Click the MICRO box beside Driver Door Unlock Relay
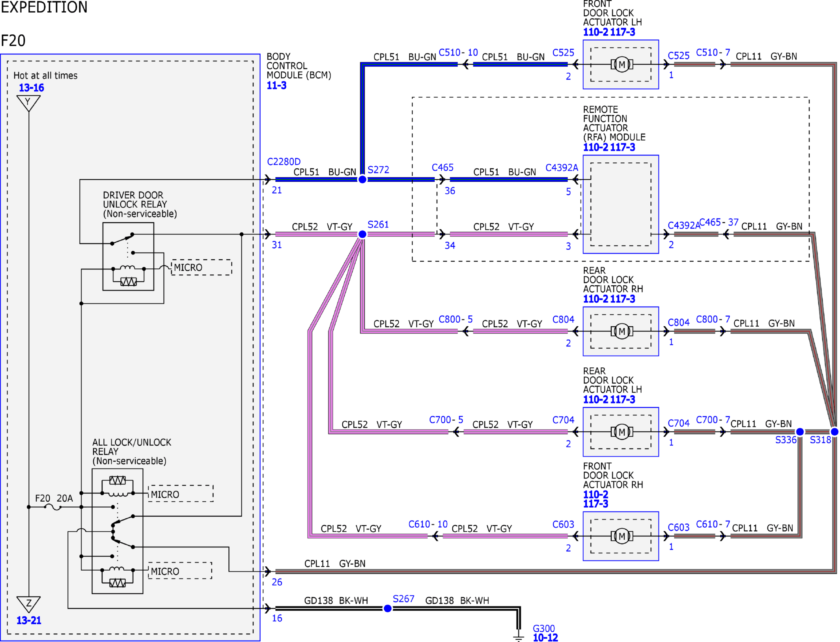 click(202, 268)
